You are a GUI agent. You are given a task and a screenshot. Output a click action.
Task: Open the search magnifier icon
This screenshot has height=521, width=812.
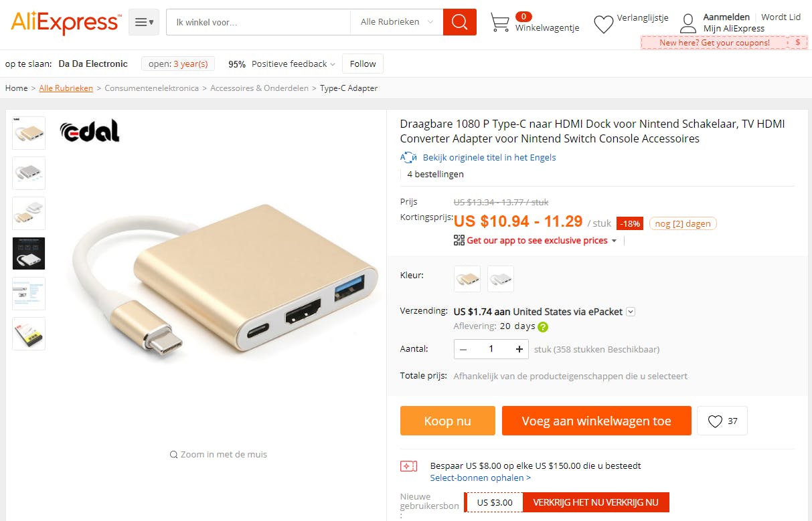click(x=459, y=21)
